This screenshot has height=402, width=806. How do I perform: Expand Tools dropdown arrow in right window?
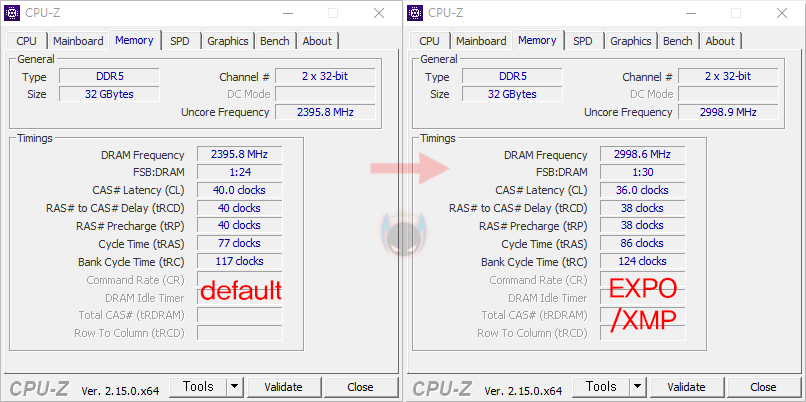638,387
